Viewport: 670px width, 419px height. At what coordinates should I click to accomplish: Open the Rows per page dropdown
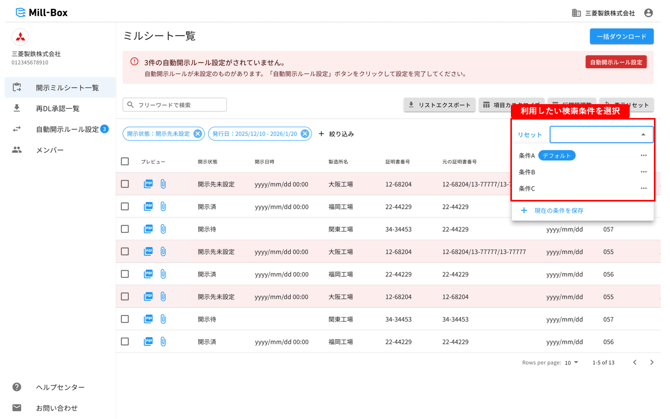572,363
